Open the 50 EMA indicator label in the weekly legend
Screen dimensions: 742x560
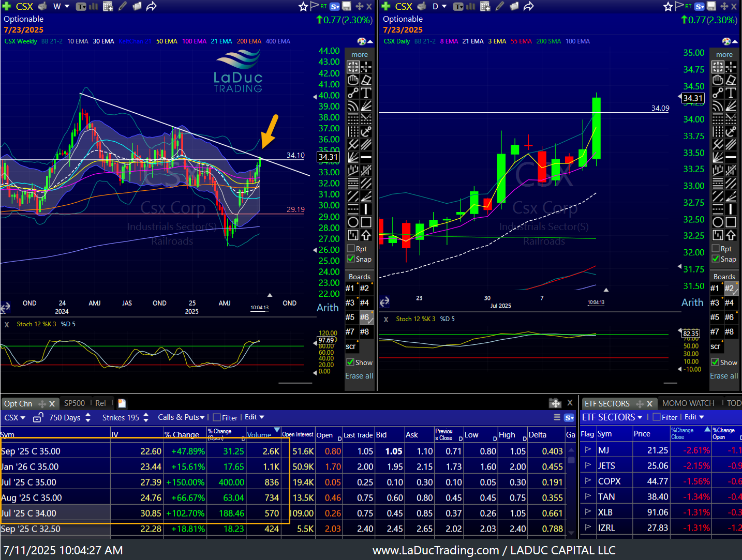[x=167, y=41]
